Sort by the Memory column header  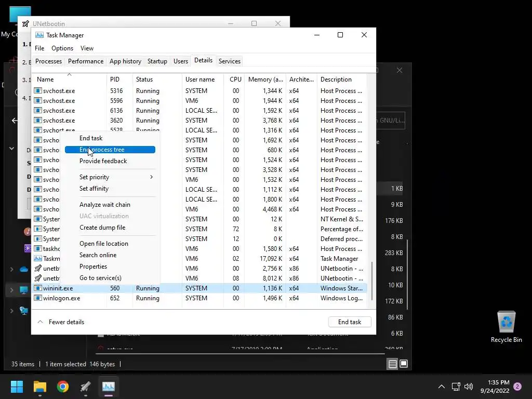coord(265,79)
